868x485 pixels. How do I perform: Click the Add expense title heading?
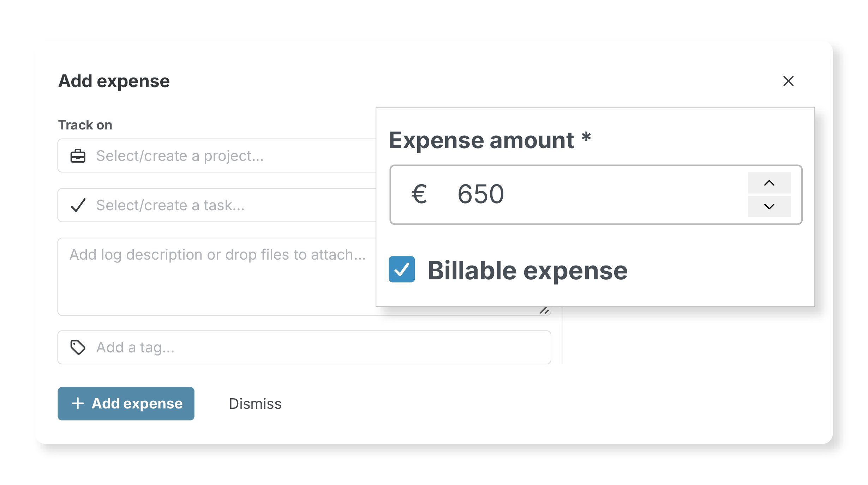pos(114,81)
